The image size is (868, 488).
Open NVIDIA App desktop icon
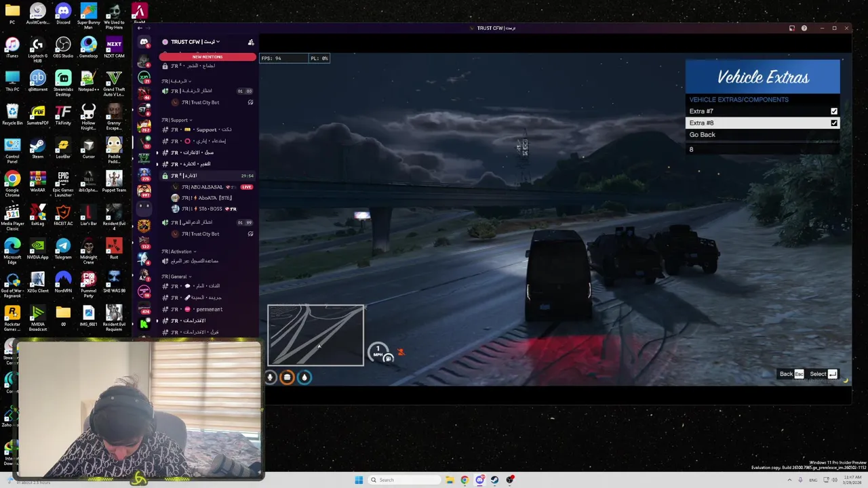coord(37,248)
